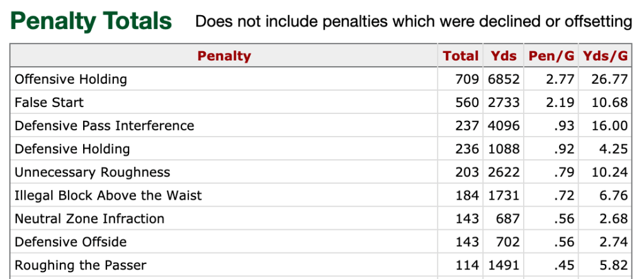
Task: Click Illegal Block Above the Waist
Action: 108,195
